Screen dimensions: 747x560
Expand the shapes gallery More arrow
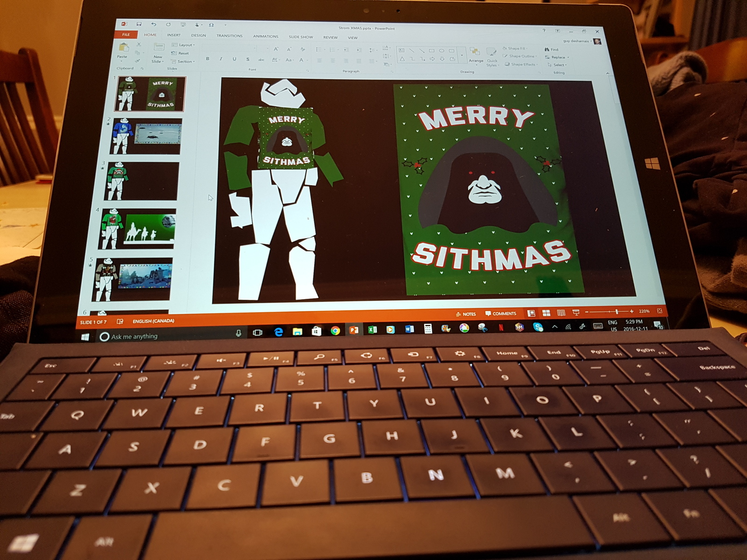(461, 55)
